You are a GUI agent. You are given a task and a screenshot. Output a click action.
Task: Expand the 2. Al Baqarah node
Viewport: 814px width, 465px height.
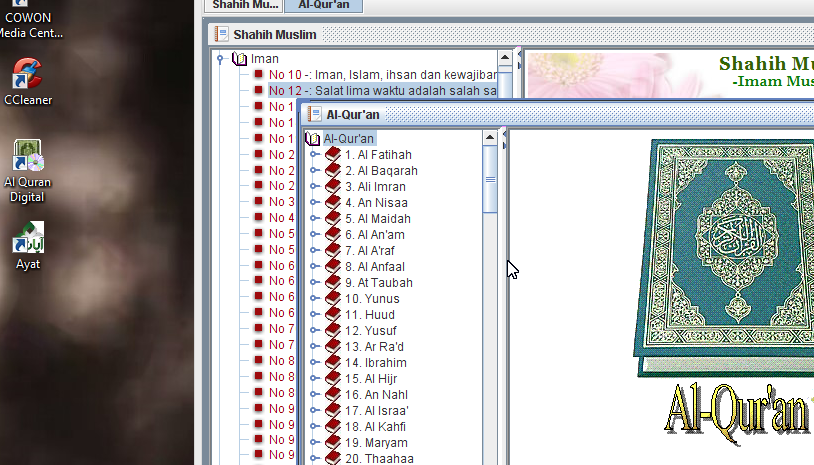click(x=315, y=171)
